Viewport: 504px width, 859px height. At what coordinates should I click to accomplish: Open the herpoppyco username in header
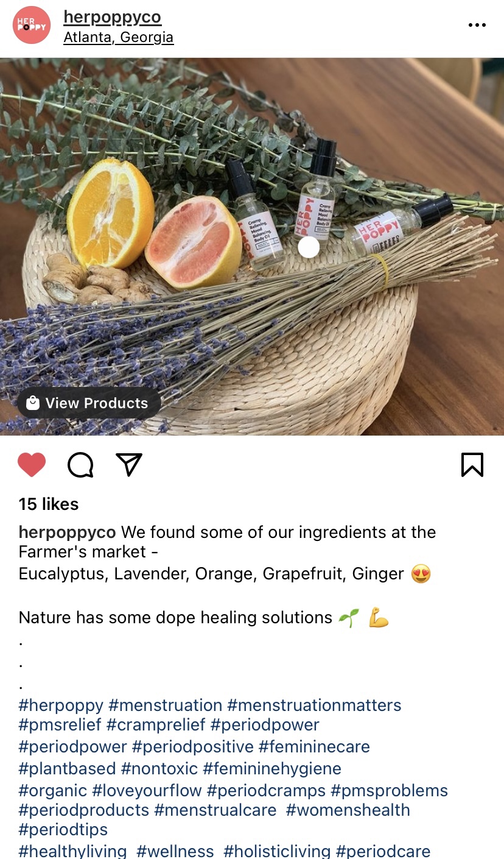pyautogui.click(x=113, y=17)
